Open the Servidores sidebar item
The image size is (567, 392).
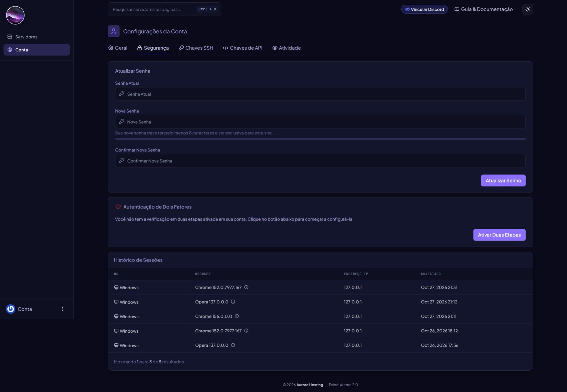(x=37, y=37)
